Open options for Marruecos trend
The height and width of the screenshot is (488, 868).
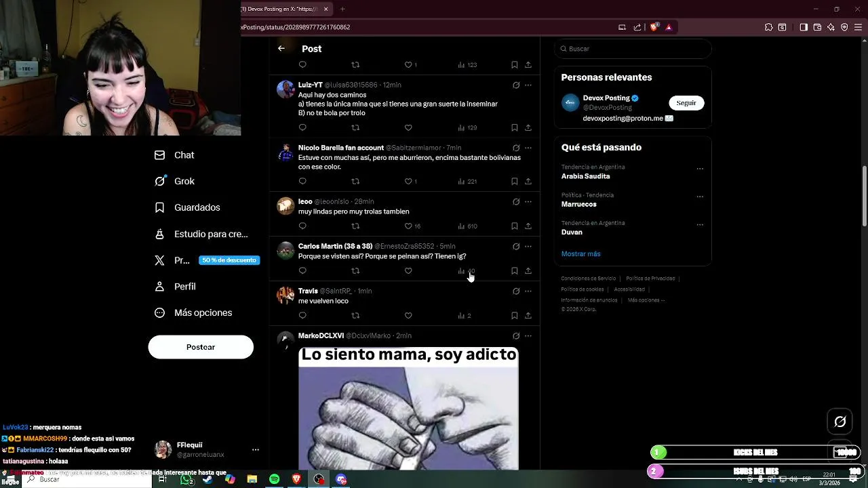(700, 197)
